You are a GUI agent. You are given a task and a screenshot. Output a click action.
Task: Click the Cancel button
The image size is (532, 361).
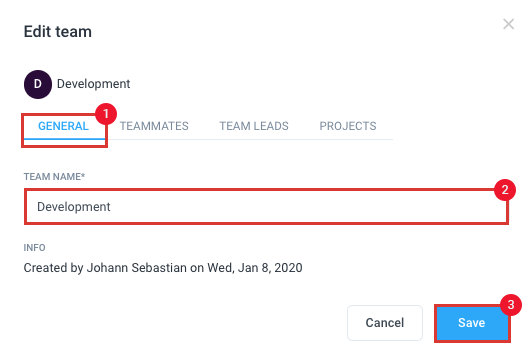point(385,323)
